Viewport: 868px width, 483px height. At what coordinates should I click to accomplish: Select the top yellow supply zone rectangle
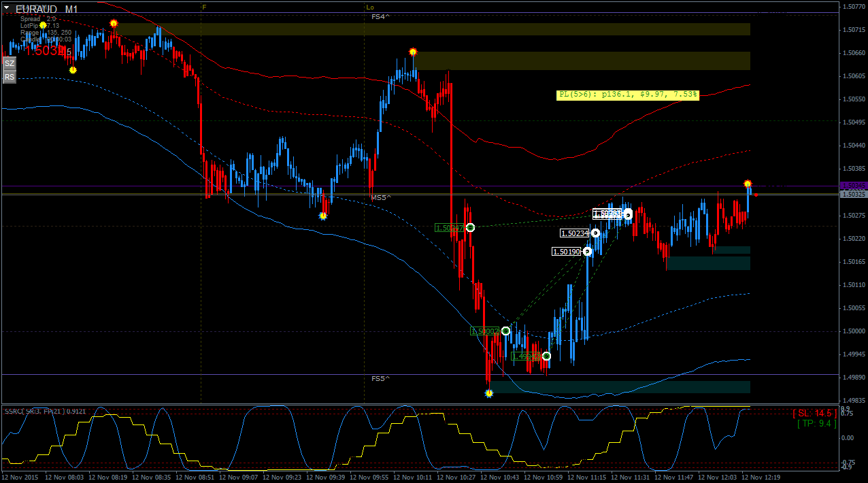click(x=432, y=29)
